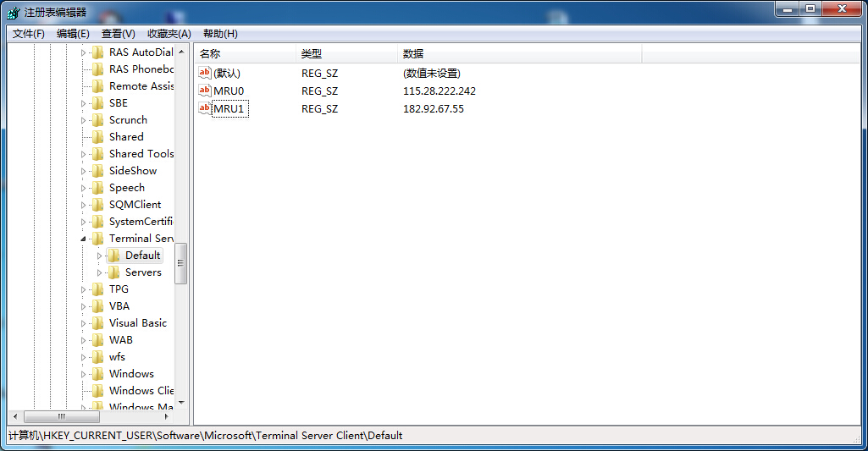Click the (数值未设置) data cell
This screenshot has height=451, width=868.
432,73
